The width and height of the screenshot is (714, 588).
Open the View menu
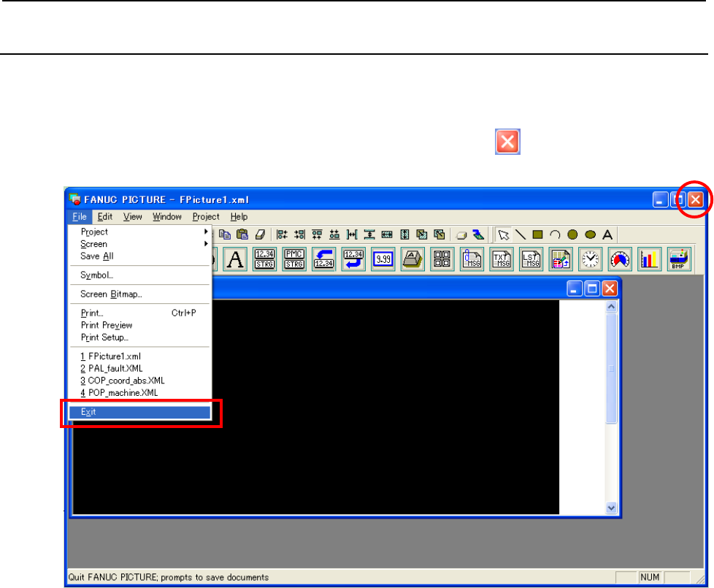[x=133, y=217]
